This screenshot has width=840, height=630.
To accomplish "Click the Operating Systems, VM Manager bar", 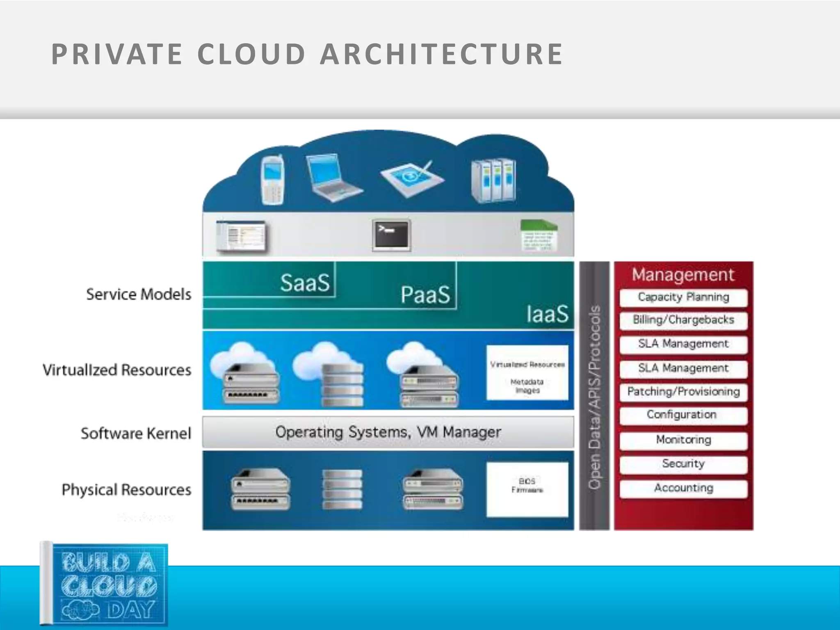I will coord(388,432).
